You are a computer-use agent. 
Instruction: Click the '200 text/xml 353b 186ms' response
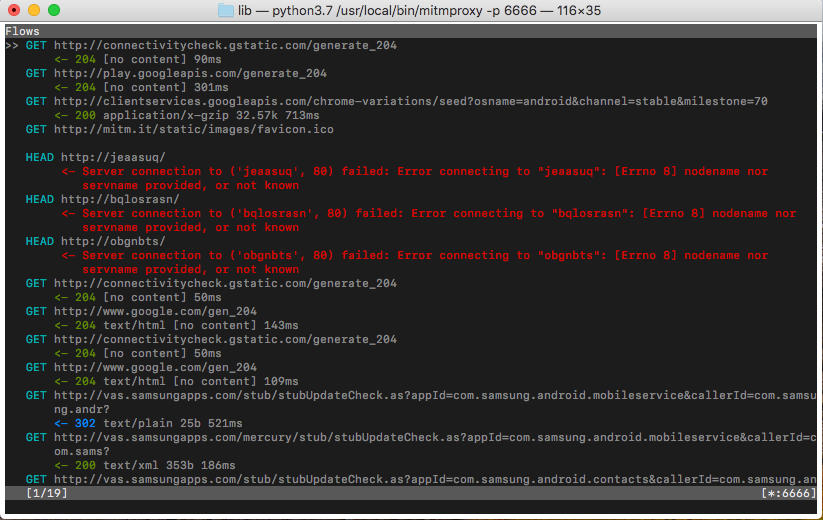(x=145, y=465)
